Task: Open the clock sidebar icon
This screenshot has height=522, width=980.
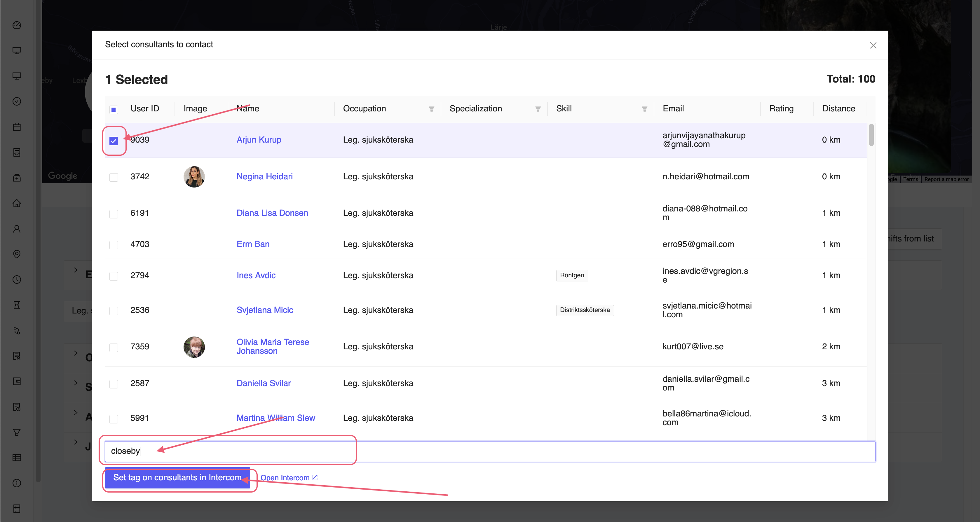Action: pyautogui.click(x=17, y=279)
